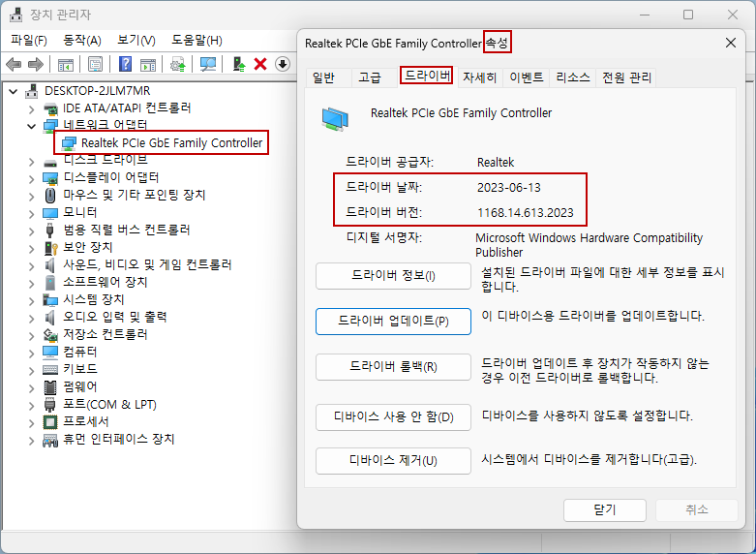The image size is (756, 554).
Task: Select the 드라이버 tab
Action: (428, 76)
